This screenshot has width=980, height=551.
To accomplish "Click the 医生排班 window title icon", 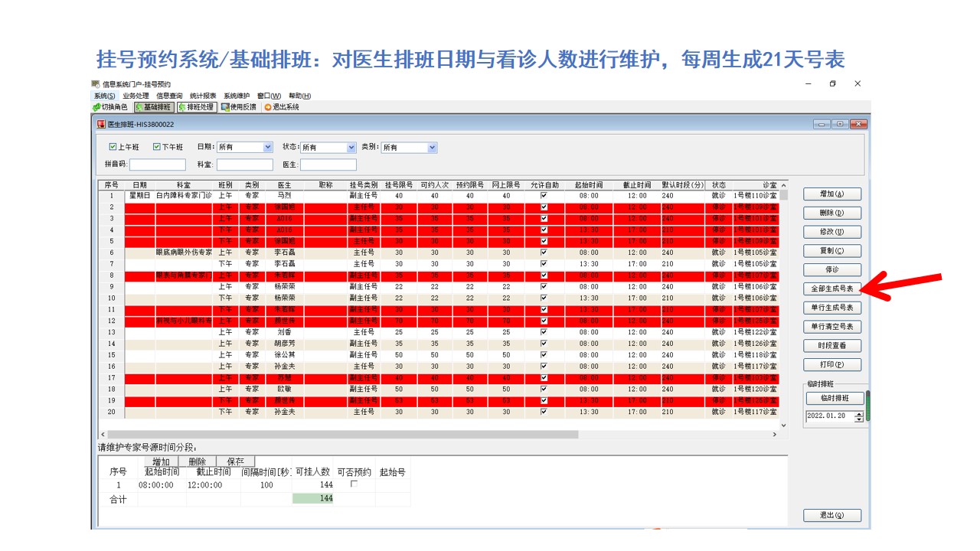I will pos(100,124).
